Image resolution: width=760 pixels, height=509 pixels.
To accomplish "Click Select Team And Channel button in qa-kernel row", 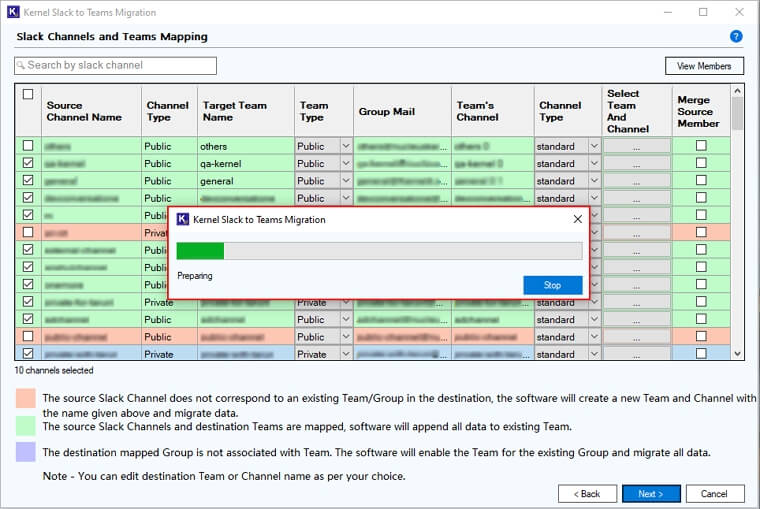I will [636, 164].
